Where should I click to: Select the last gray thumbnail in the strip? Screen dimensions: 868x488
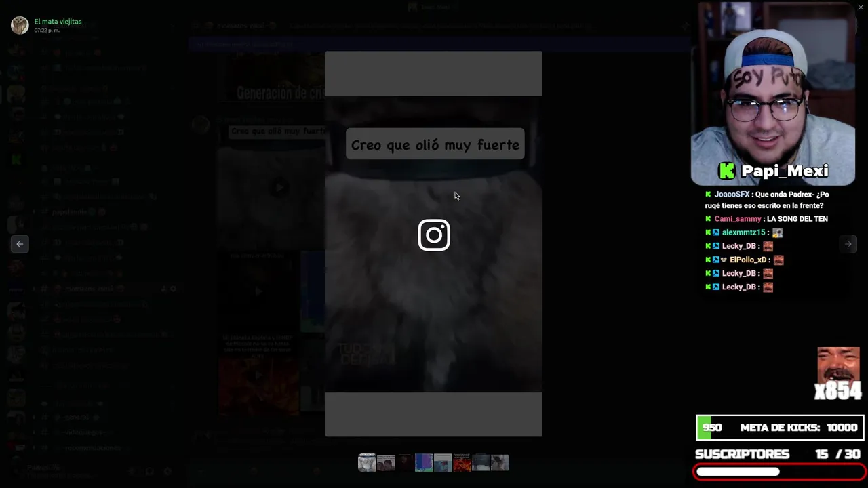tap(500, 463)
